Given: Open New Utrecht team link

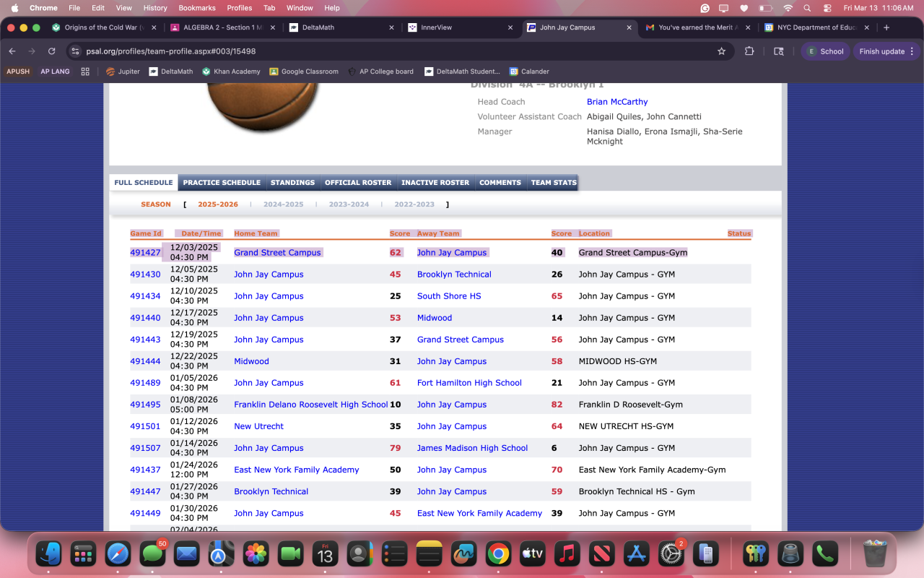Looking at the screenshot, I should coord(258,426).
